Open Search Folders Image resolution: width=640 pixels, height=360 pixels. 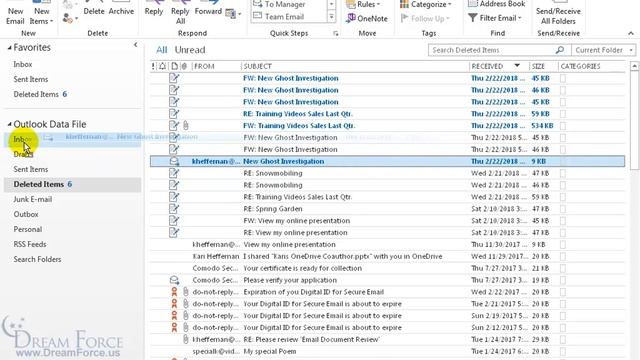coord(37,260)
